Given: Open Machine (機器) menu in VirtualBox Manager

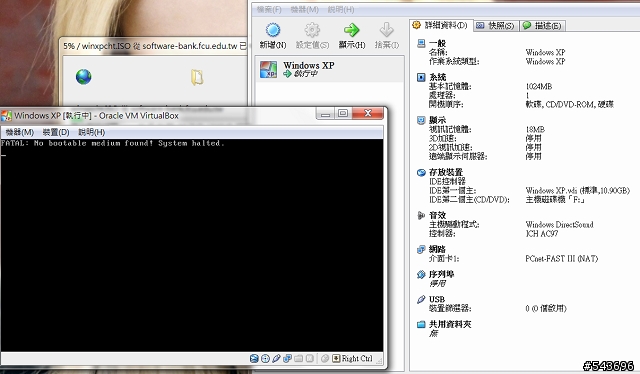Looking at the screenshot, I should tap(304, 9).
